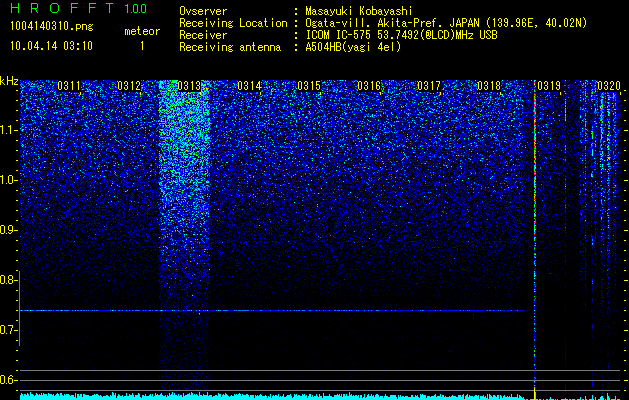Click the 0318 time marker
Viewport: 629px width, 400px height.
[489, 86]
